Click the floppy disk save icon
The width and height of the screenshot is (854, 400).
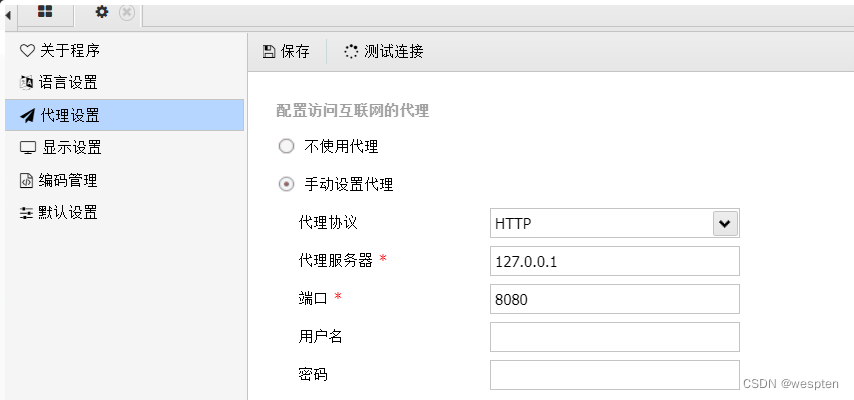click(268, 51)
